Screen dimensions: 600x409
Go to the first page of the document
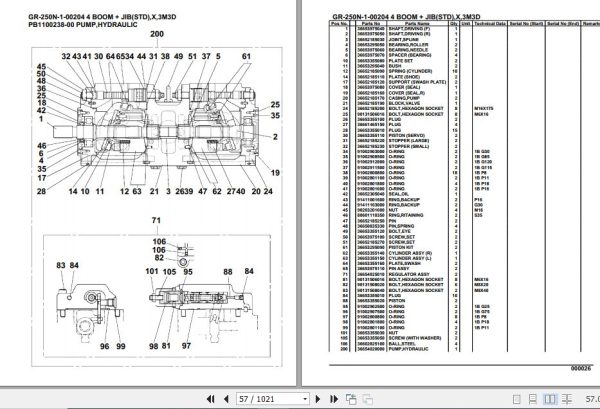pyautogui.click(x=210, y=399)
